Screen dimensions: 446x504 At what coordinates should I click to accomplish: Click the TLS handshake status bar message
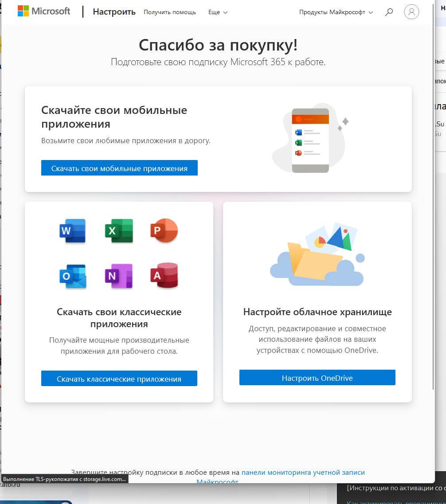pyautogui.click(x=64, y=479)
